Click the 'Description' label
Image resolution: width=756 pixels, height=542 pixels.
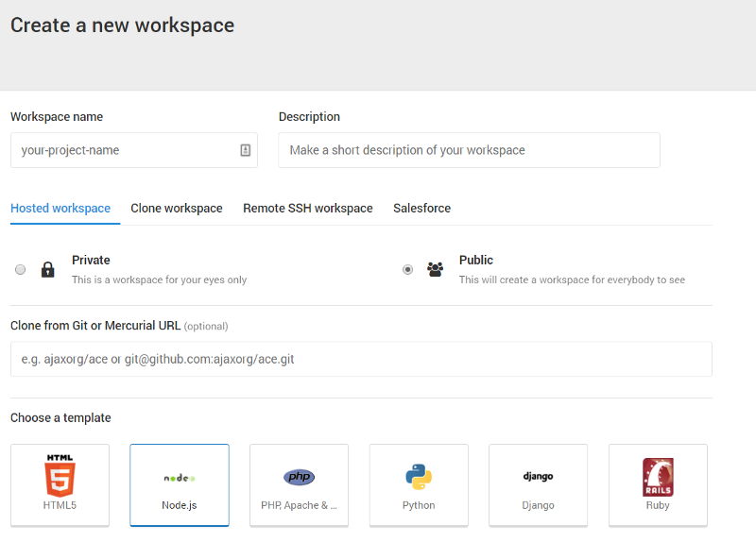pos(309,116)
